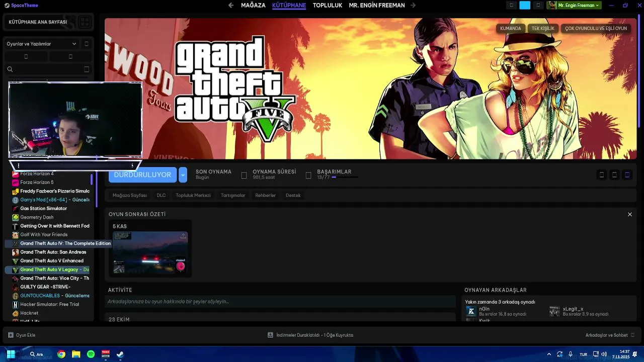644x362 pixels.
Task: Open the Rehberler section
Action: click(x=266, y=196)
